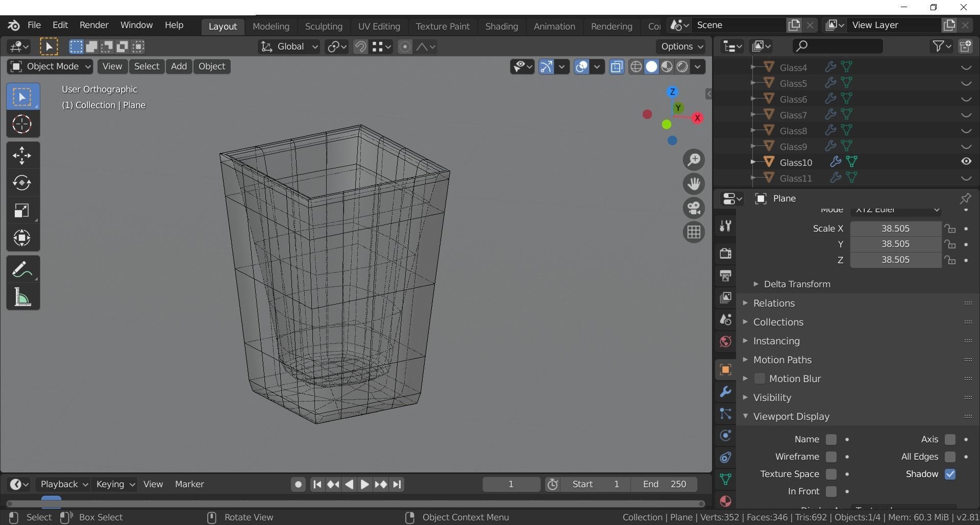
Task: Enable the In Front checkbox
Action: pos(831,491)
